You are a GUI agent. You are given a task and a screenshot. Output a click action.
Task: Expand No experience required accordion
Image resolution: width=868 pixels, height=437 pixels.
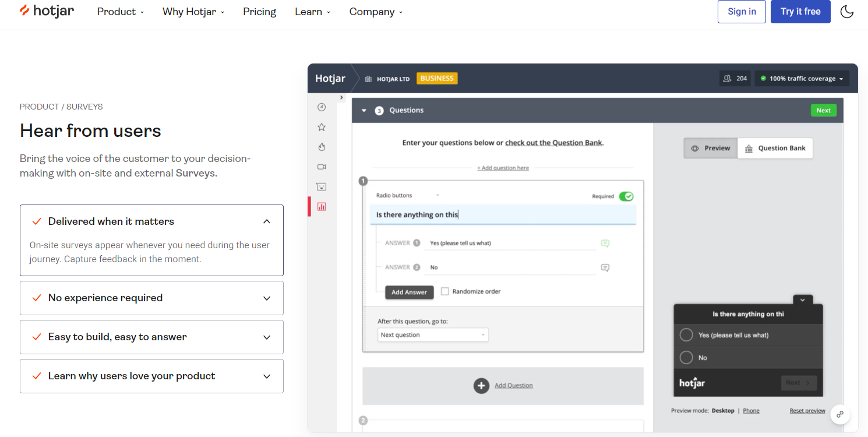click(151, 298)
